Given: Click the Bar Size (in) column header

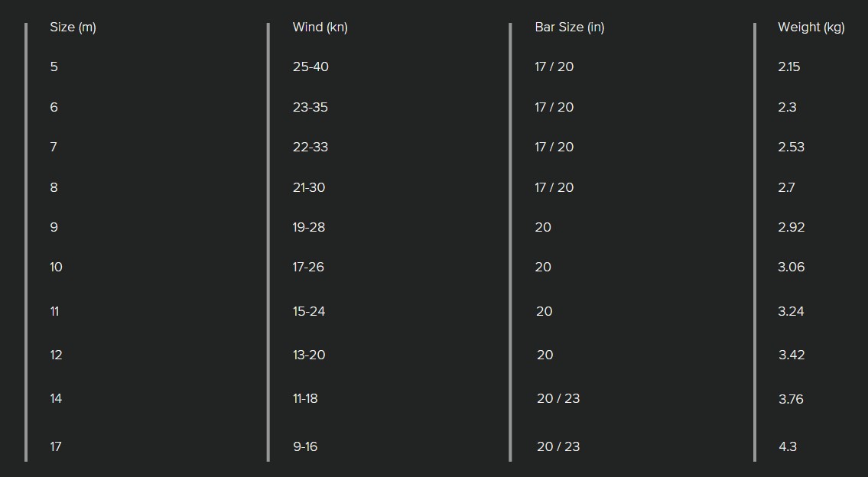Looking at the screenshot, I should click(570, 27).
